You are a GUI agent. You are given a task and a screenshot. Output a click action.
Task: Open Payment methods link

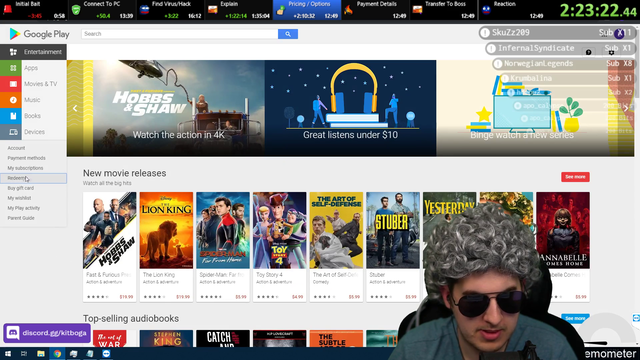(x=27, y=158)
